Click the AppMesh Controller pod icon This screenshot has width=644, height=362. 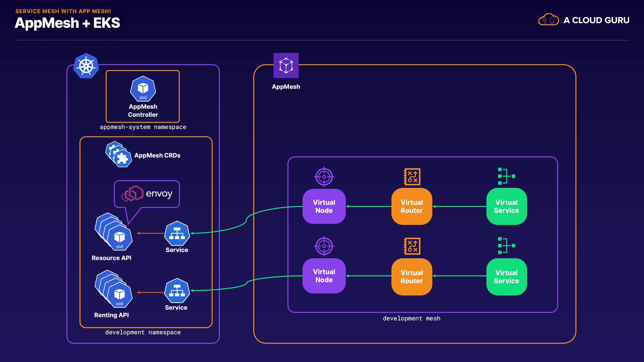[x=143, y=89]
